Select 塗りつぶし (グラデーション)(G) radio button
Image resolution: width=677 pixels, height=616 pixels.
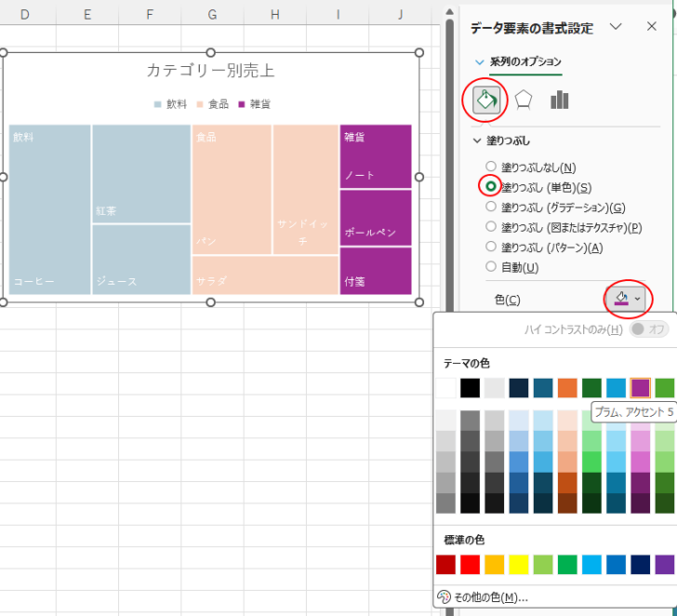click(491, 207)
